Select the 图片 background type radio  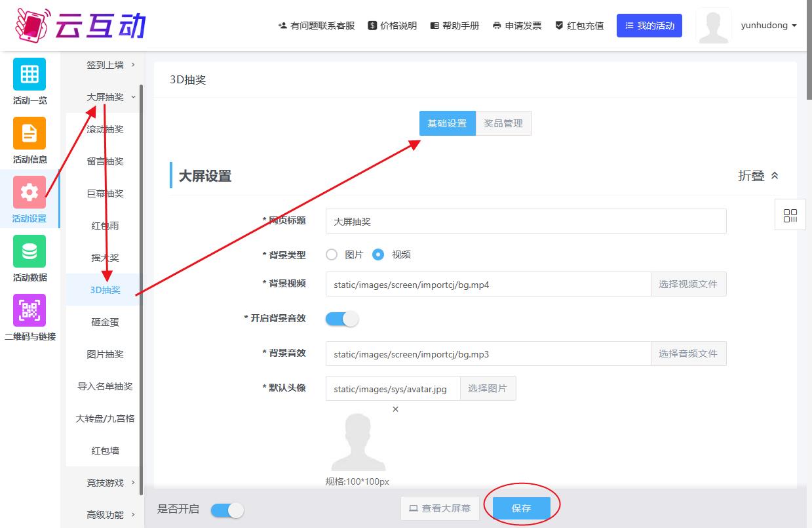tap(332, 254)
